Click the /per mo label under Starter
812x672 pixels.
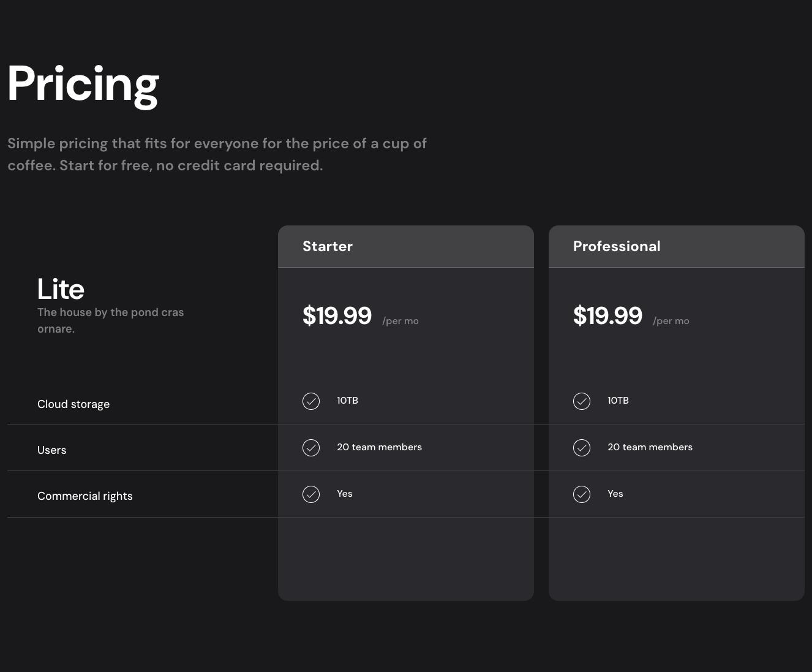pos(400,320)
